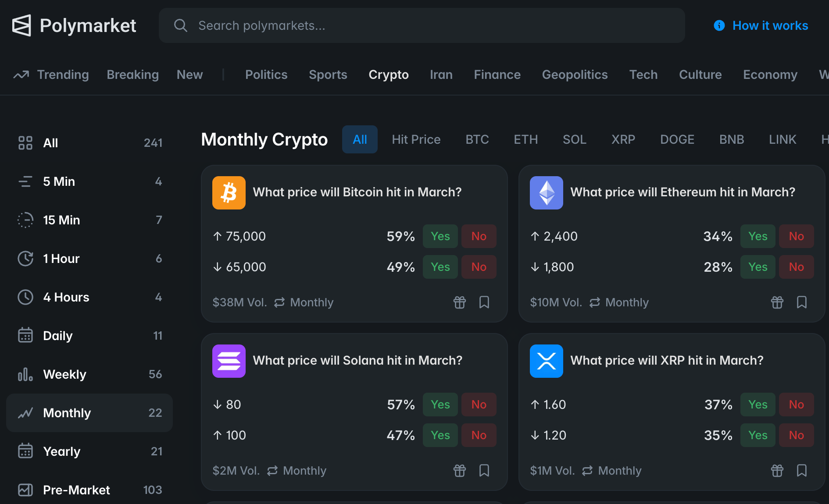829x504 pixels.
Task: Select the All filter chip in Monthly Crypto
Action: click(360, 139)
